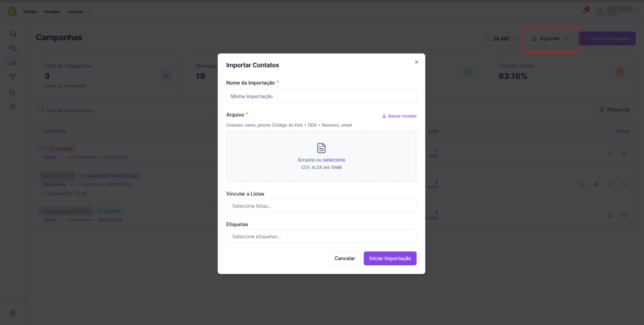Open the megaphone Campaigns sidebar icon
Image resolution: width=644 pixels, height=325 pixels.
(13, 62)
